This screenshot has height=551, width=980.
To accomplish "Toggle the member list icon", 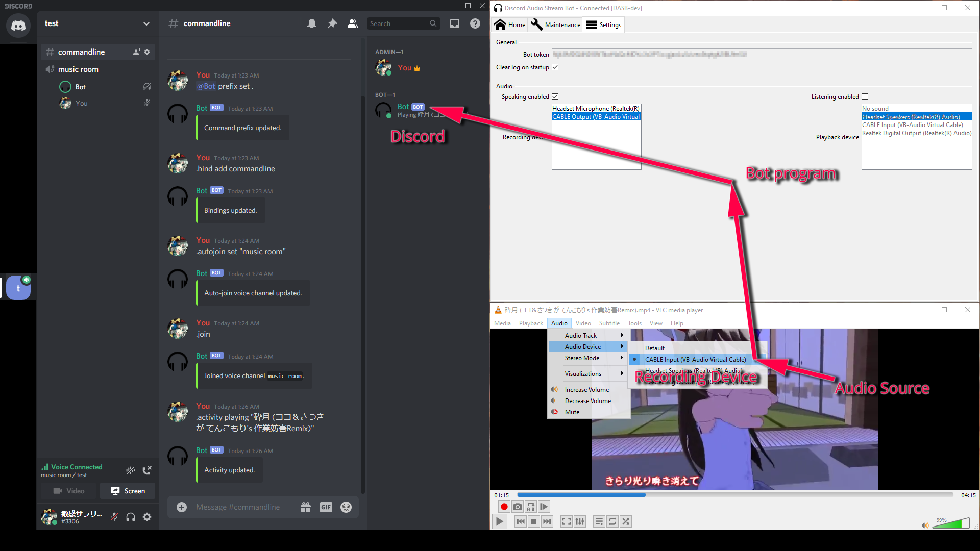I will [x=353, y=23].
